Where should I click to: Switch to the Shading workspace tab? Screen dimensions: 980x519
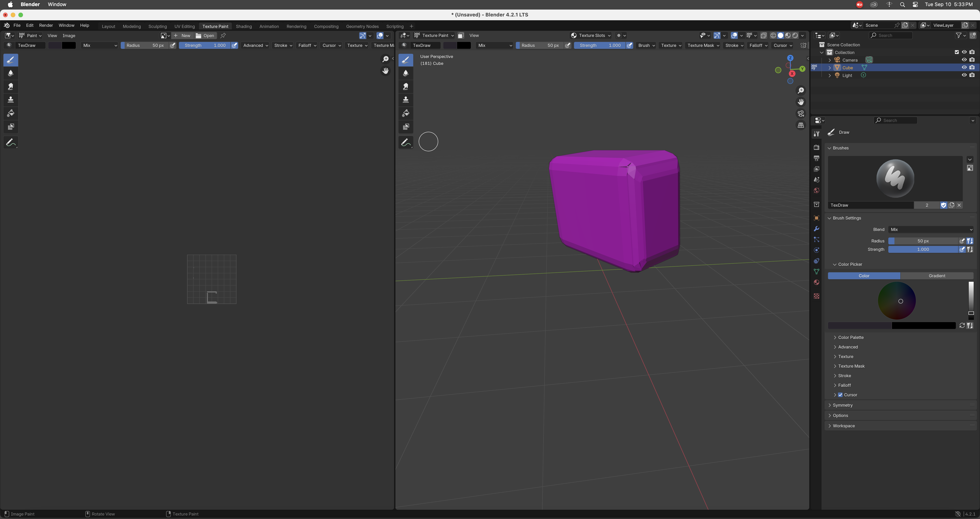click(243, 26)
